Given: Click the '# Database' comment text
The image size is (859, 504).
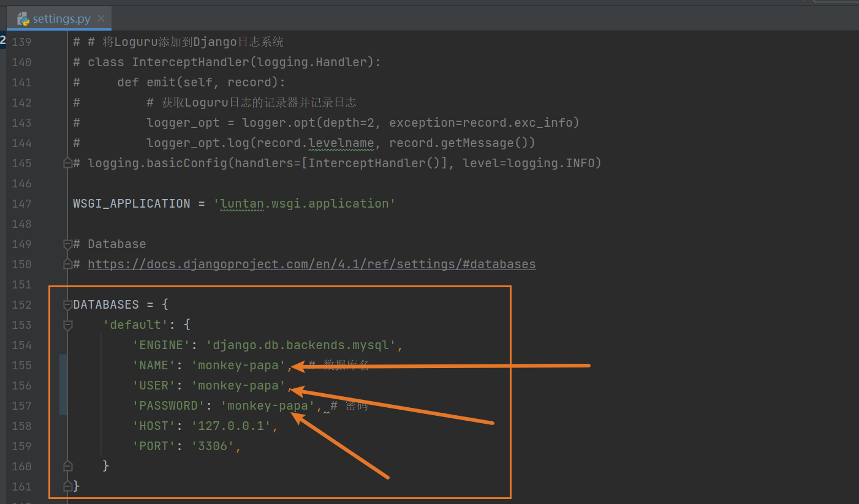Looking at the screenshot, I should (110, 244).
